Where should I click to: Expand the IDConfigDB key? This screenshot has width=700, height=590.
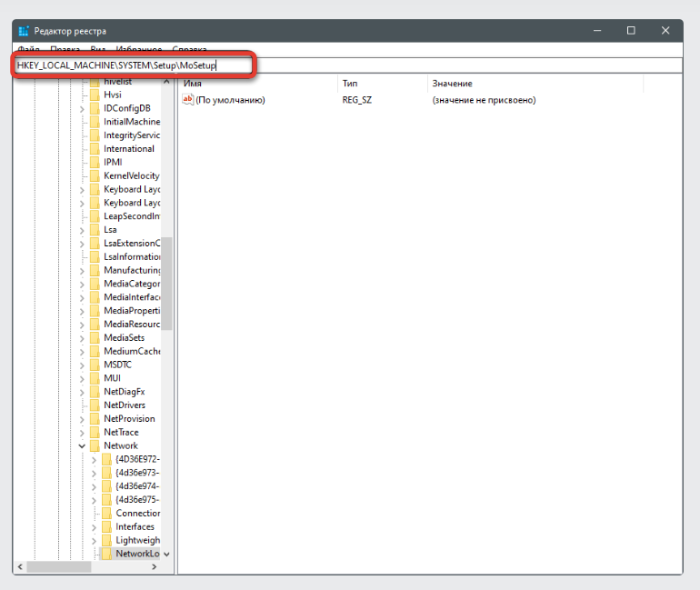82,109
